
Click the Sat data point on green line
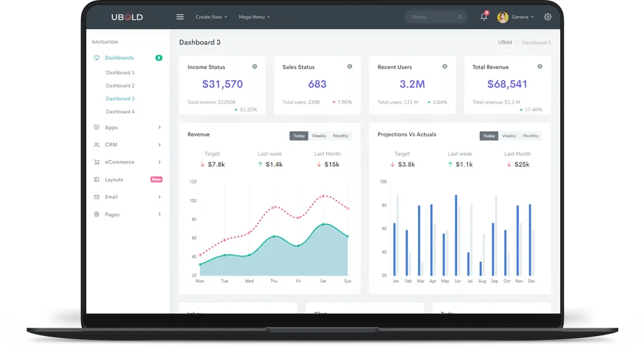[323, 224]
